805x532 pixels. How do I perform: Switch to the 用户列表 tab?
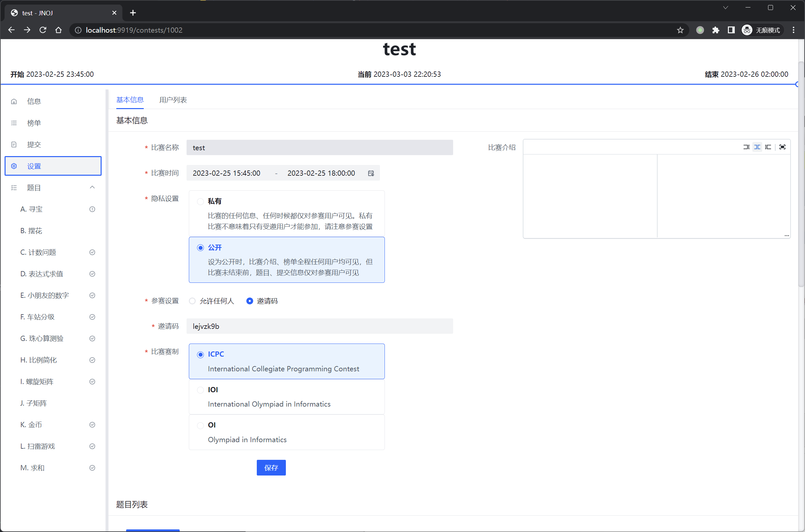tap(173, 100)
